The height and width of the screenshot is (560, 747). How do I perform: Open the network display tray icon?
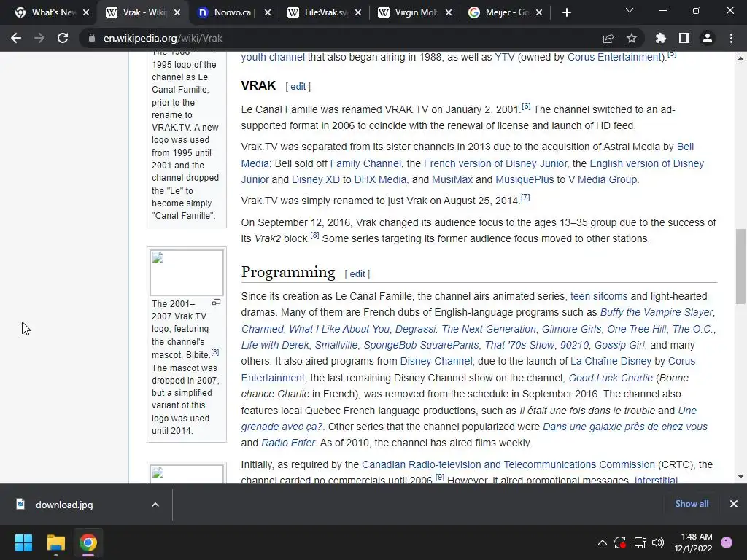click(x=640, y=542)
